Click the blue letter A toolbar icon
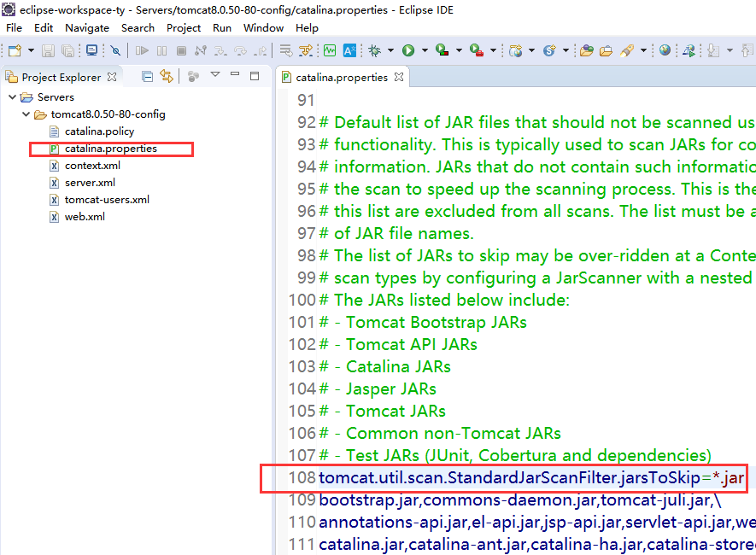This screenshot has width=756, height=555. [349, 50]
